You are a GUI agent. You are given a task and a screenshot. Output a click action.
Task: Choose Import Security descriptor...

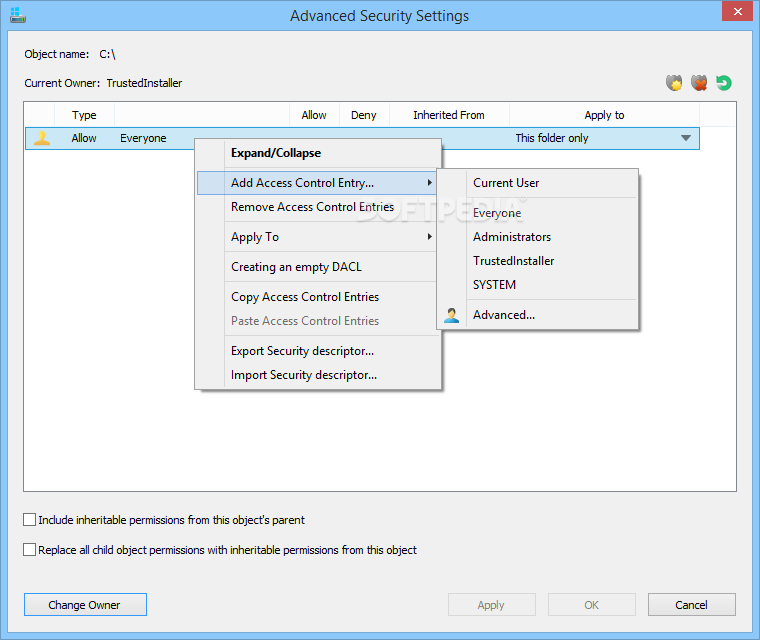tap(317, 375)
